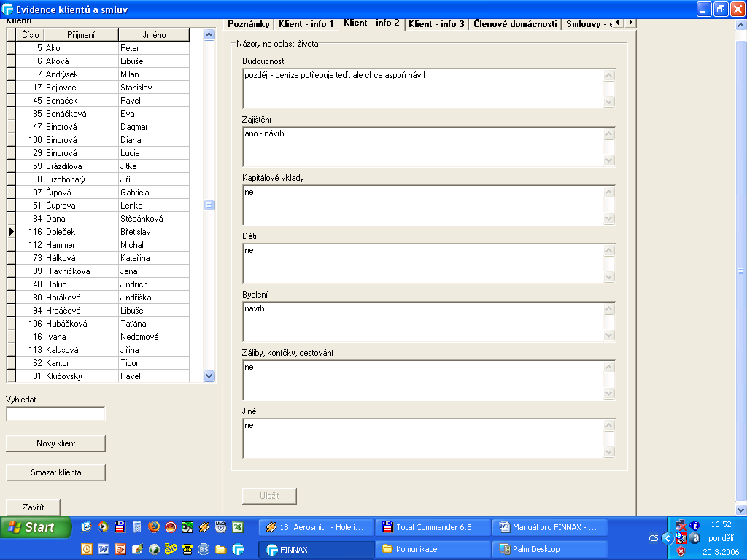Open Členové domácnosti tab

[515, 24]
